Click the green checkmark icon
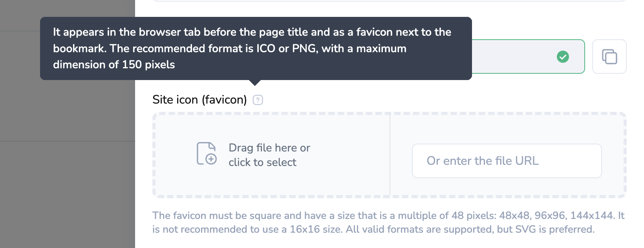The width and height of the screenshot is (644, 248). [563, 57]
